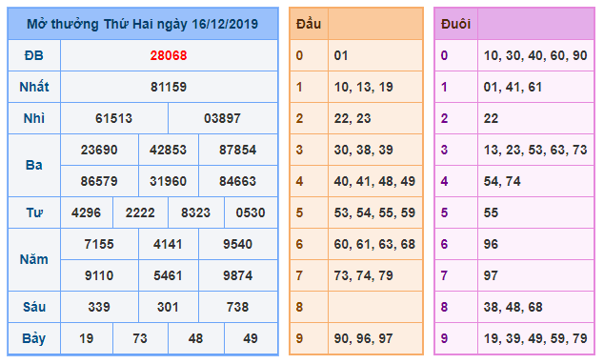Select sixth prize number 339
The height and width of the screenshot is (364, 604).
[x=99, y=307]
